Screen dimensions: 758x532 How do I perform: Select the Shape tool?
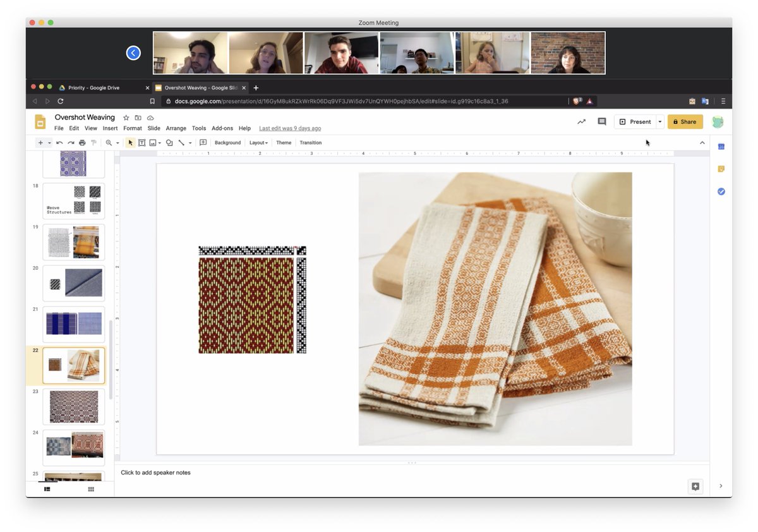[169, 143]
